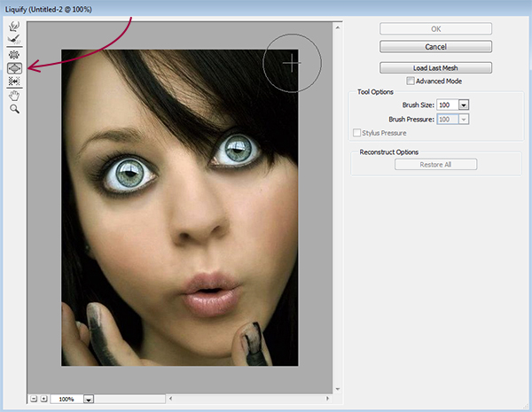Switch to the Hand tool
532x412 pixels.
coord(14,96)
